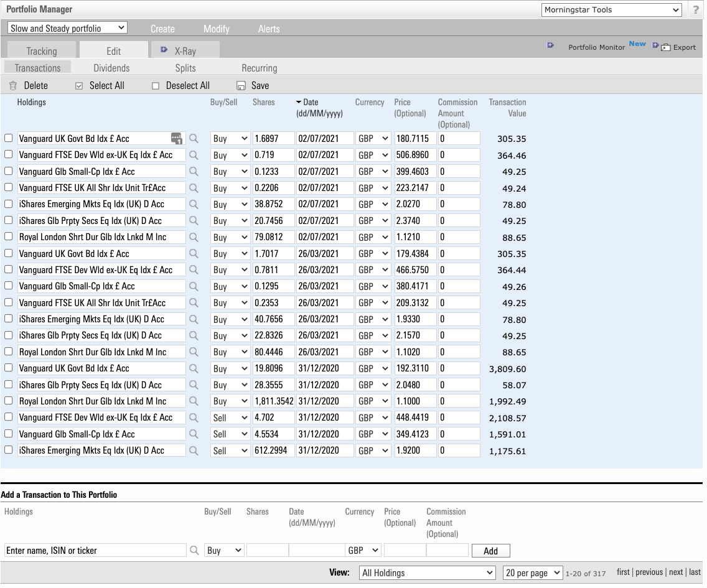Open the Slow and Steady portfolio selector

coord(66,27)
